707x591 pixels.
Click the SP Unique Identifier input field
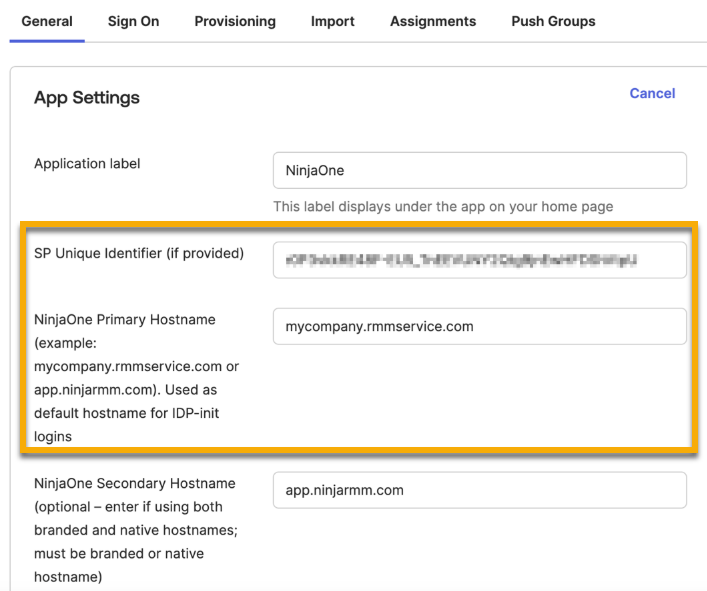click(x=479, y=260)
